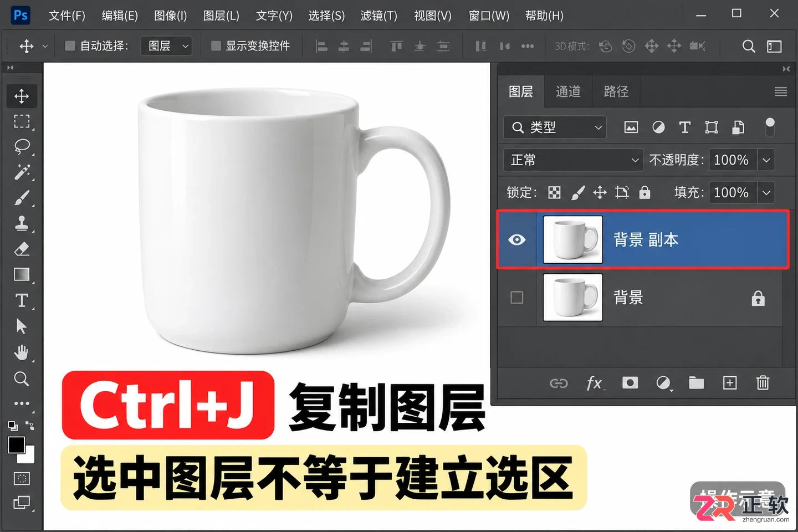
Task: Add a layer mask
Action: (x=630, y=383)
